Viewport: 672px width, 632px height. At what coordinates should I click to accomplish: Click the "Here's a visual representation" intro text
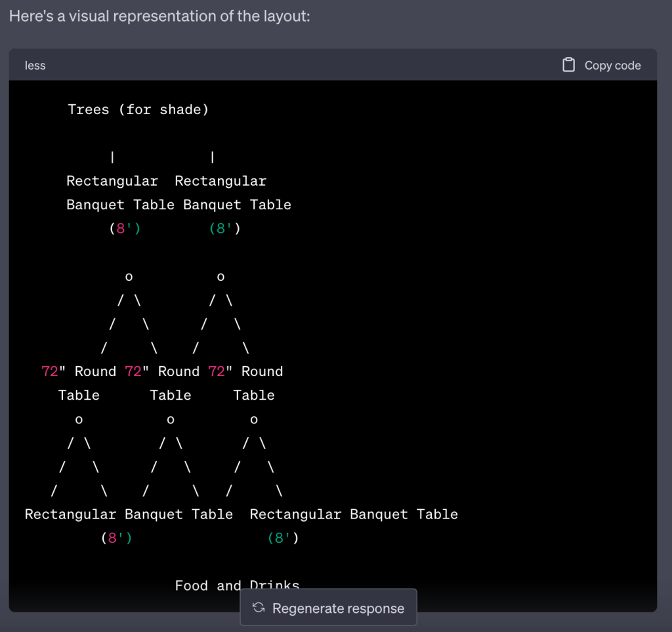tap(159, 15)
